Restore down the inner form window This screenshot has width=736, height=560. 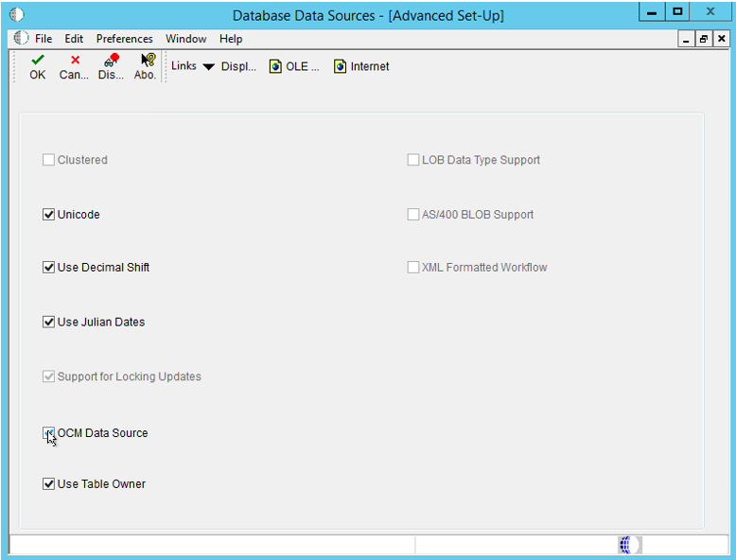click(703, 39)
